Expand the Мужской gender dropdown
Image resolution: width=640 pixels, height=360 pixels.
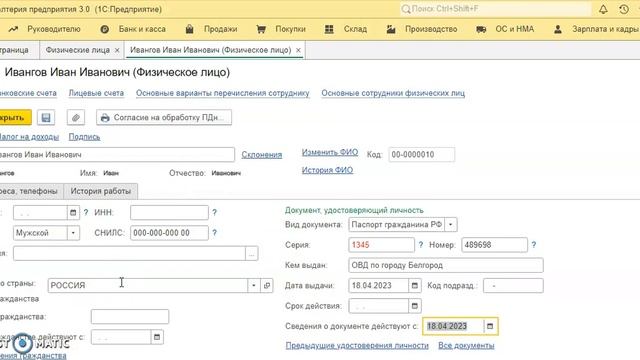coord(73,233)
